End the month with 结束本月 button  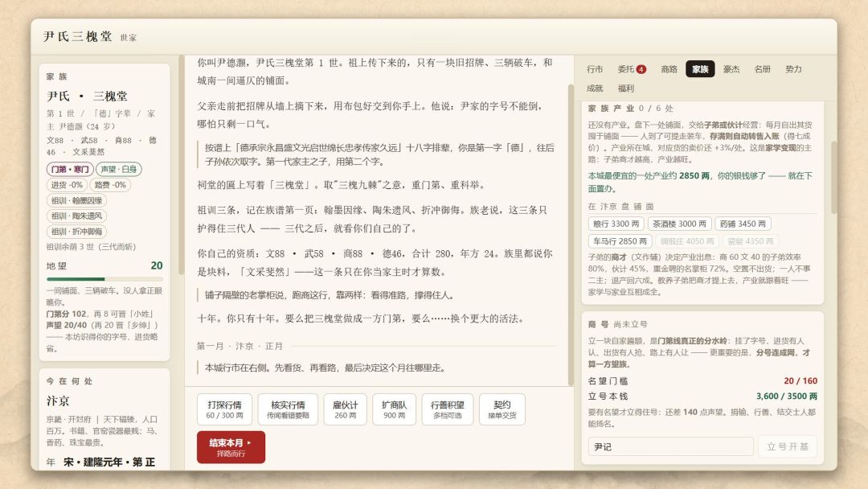coord(231,447)
